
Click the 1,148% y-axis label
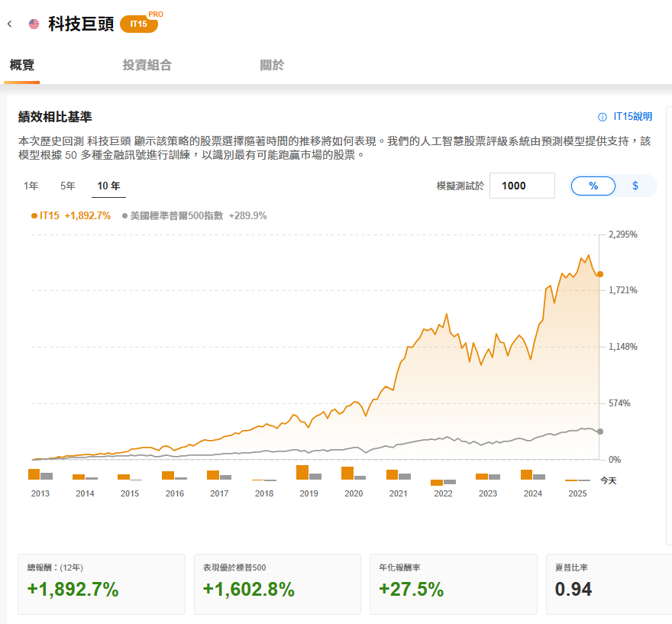(x=622, y=347)
